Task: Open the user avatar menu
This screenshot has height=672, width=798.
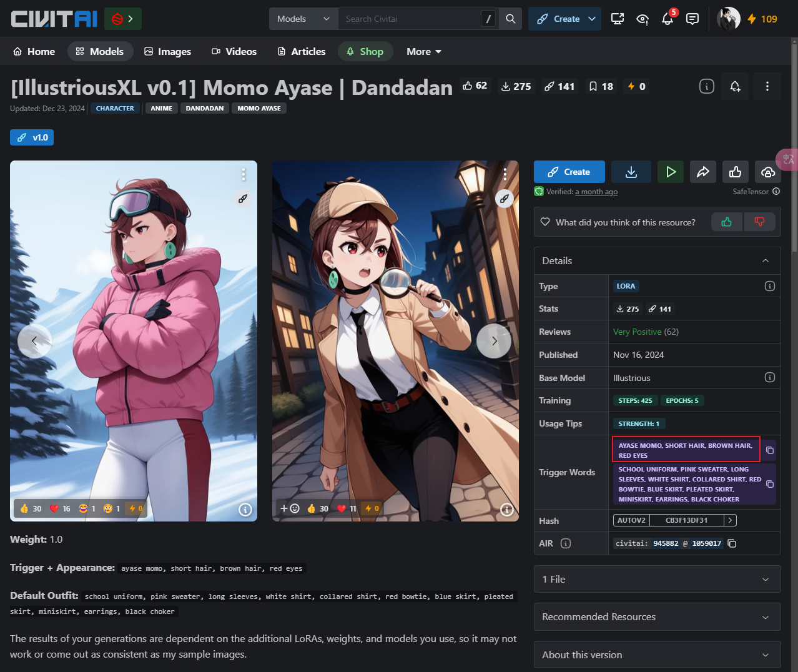Action: pos(728,19)
